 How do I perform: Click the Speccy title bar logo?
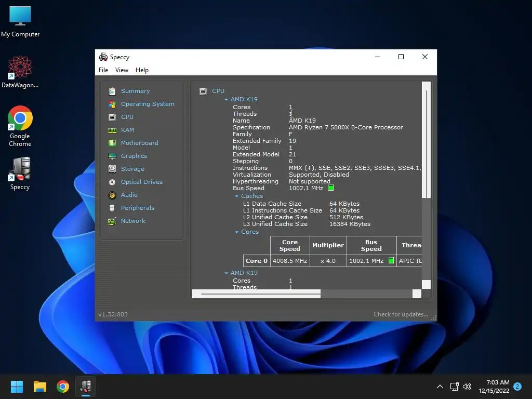(103, 57)
